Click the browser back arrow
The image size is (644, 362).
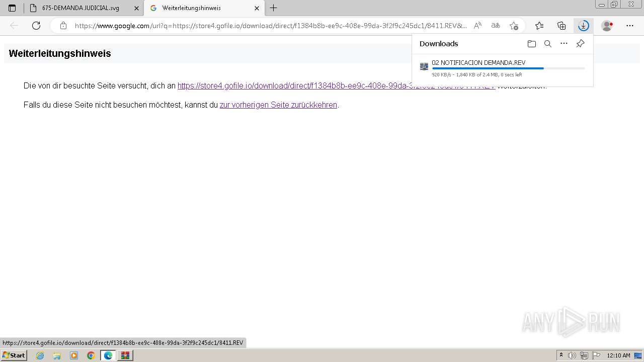tap(14, 26)
